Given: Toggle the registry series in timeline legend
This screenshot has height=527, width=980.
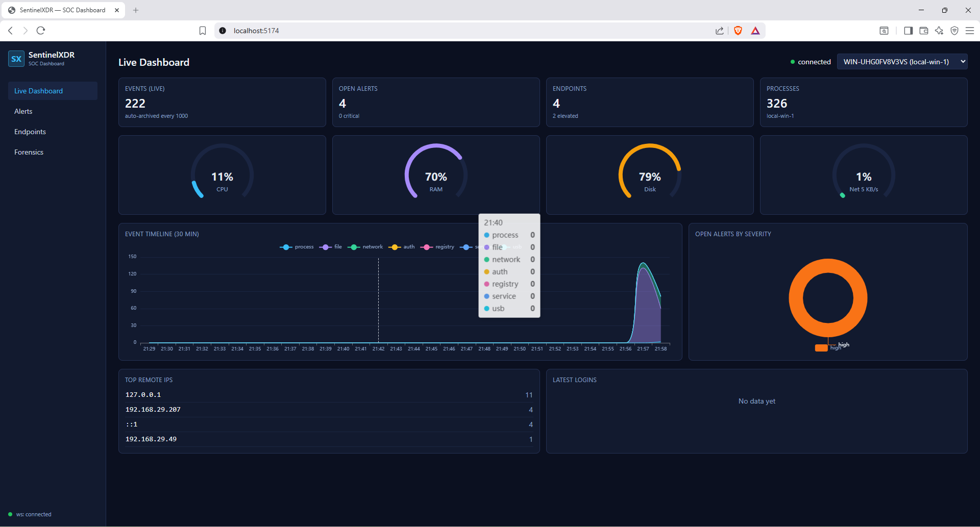Looking at the screenshot, I should click(x=437, y=247).
